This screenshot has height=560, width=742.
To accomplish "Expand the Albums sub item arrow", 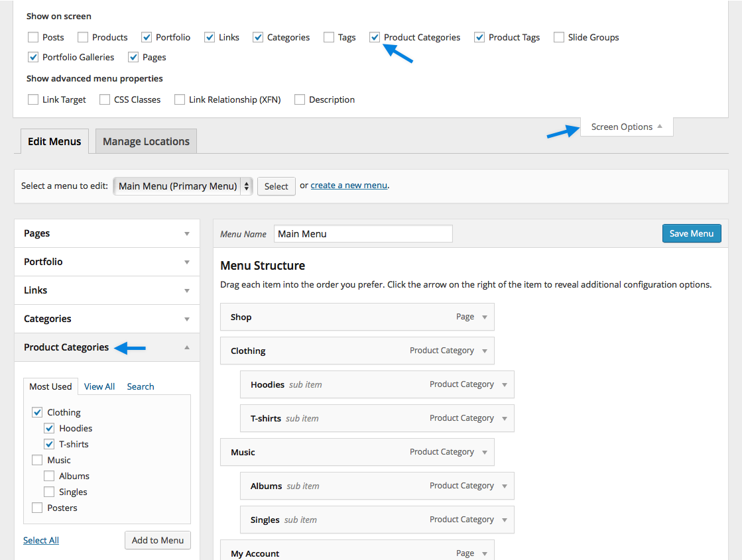I will pyautogui.click(x=505, y=486).
